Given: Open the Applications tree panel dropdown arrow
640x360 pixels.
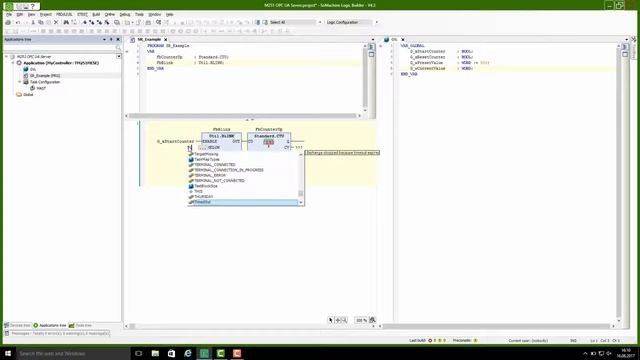Looking at the screenshot, I should (104, 40).
